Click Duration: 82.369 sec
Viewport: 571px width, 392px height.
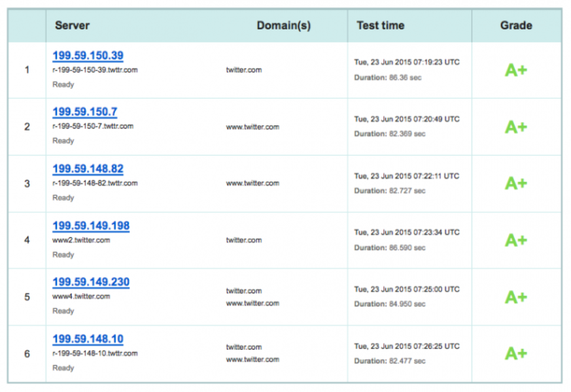point(390,134)
